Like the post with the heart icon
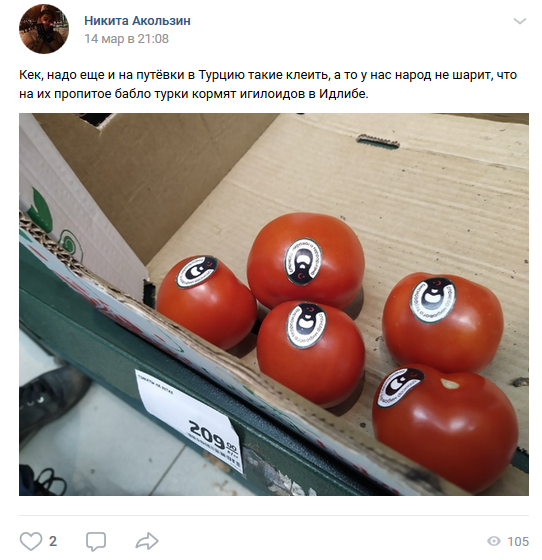Screen dimensions: 542x560 coord(31,541)
